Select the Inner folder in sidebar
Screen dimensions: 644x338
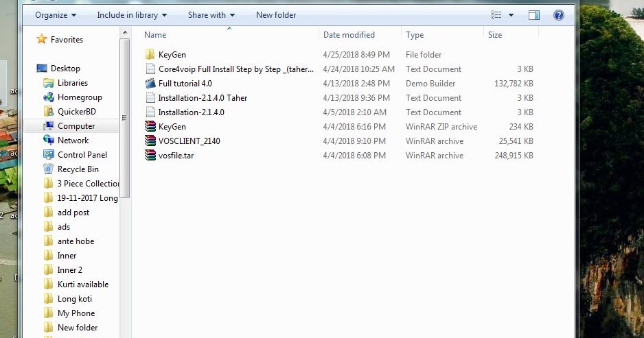pyautogui.click(x=67, y=256)
